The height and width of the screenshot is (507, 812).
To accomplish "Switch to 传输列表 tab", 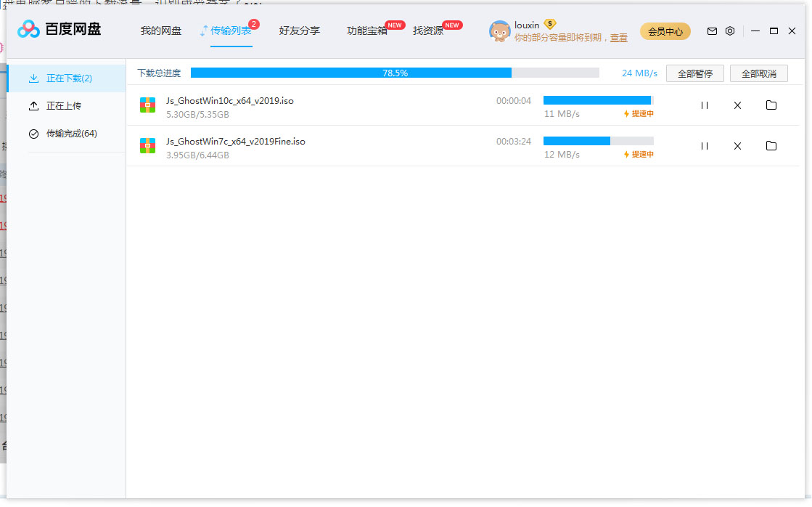I will [x=231, y=31].
